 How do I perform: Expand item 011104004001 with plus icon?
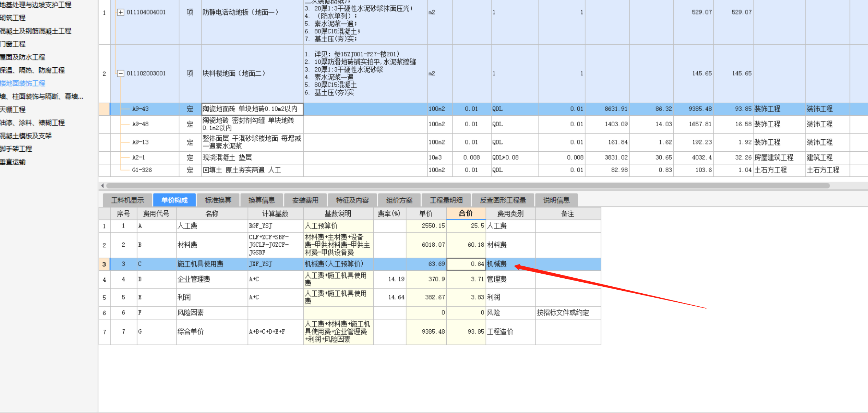tap(120, 12)
